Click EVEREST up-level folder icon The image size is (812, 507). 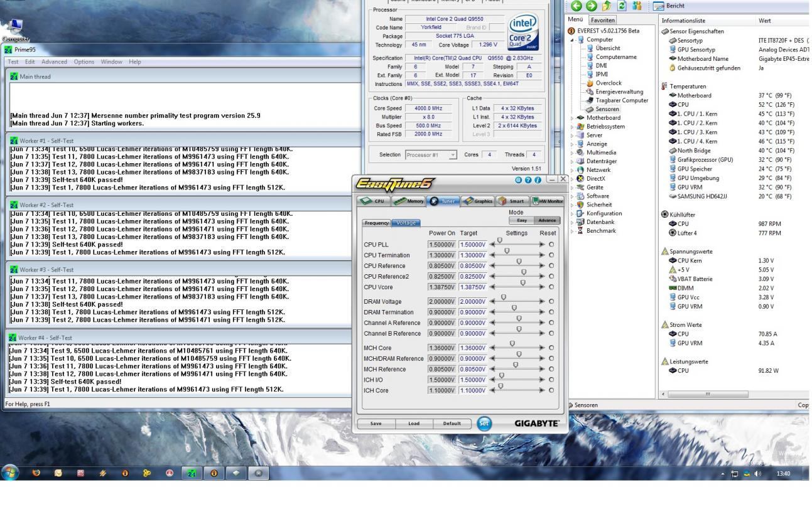click(607, 5)
